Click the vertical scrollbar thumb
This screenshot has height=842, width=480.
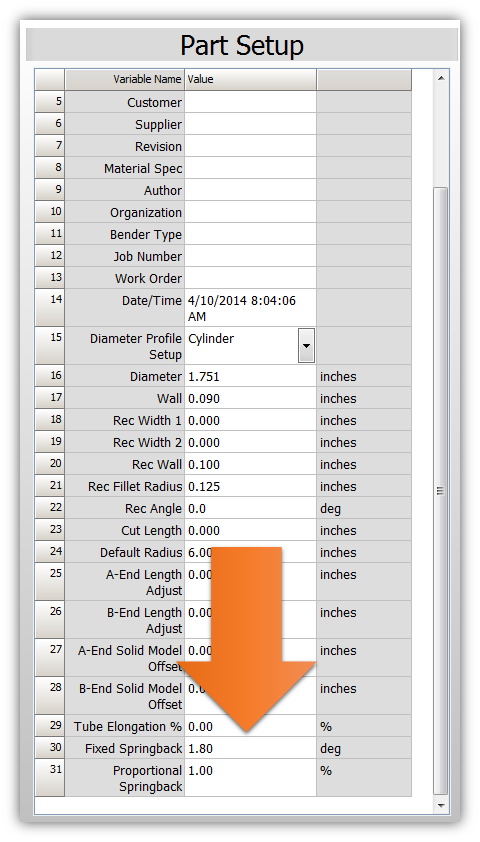(x=441, y=490)
